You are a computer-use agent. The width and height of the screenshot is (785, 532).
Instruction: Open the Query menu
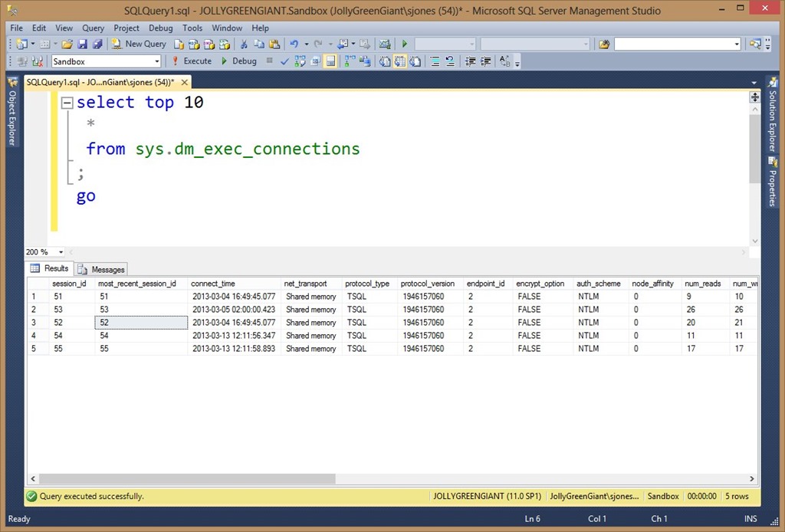point(93,28)
